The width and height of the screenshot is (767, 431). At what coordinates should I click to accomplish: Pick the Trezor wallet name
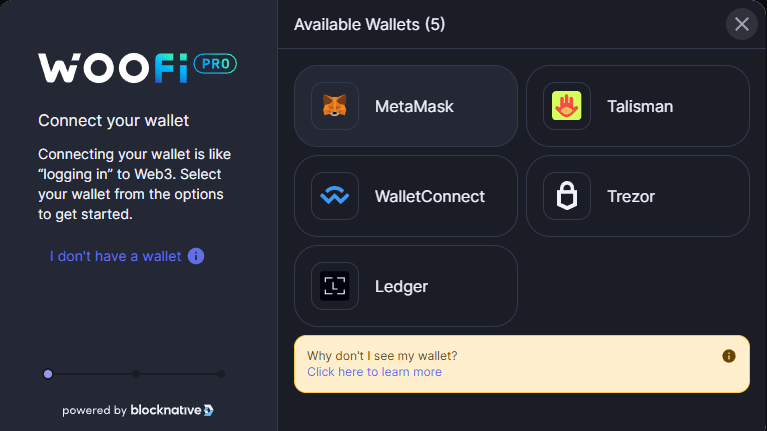pos(631,196)
